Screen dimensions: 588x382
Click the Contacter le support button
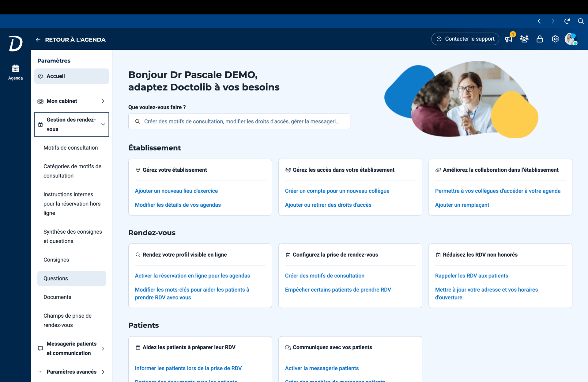coord(465,39)
